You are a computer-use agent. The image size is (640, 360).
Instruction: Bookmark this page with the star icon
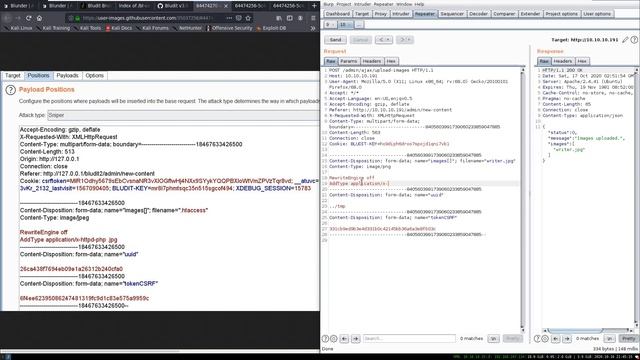point(248,18)
